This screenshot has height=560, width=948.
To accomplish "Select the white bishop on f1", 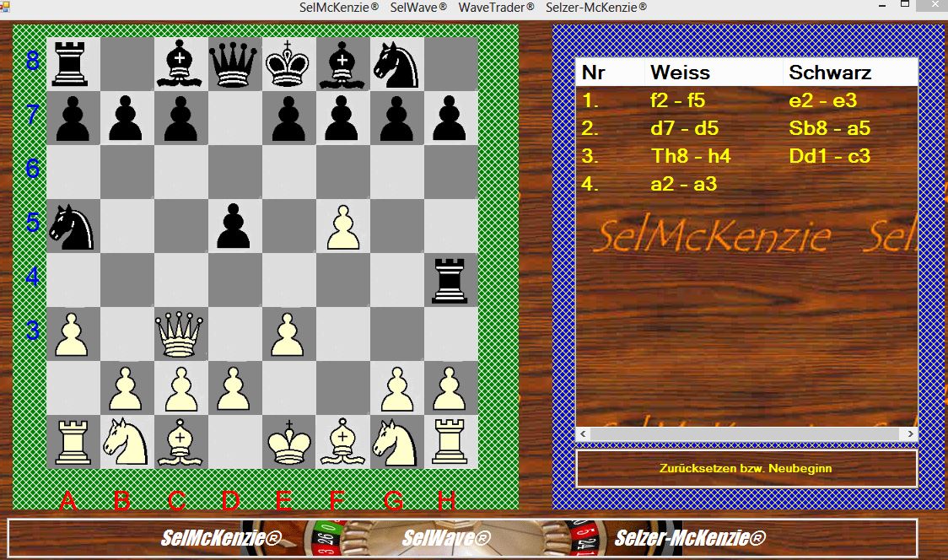I will click(342, 442).
